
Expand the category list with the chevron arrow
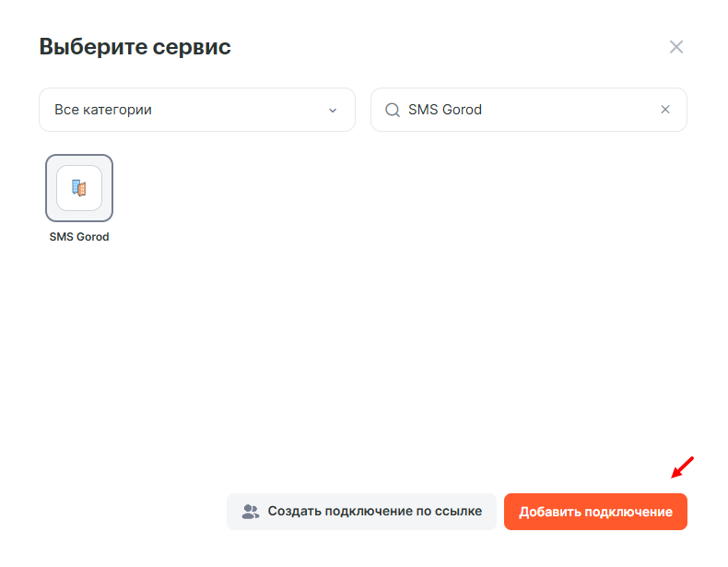point(333,111)
